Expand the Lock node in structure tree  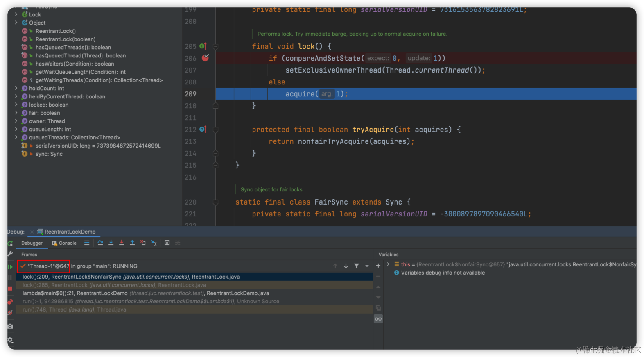16,14
